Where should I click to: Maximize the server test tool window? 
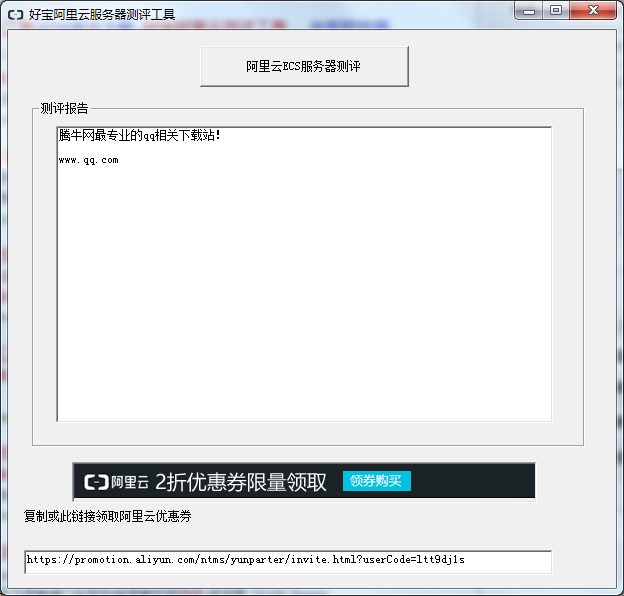(x=556, y=10)
